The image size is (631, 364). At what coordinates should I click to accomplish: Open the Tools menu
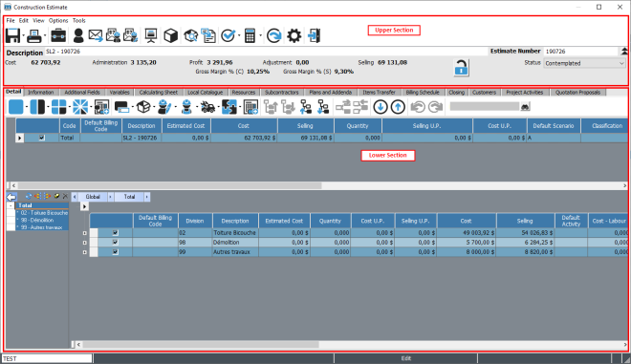tap(78, 20)
